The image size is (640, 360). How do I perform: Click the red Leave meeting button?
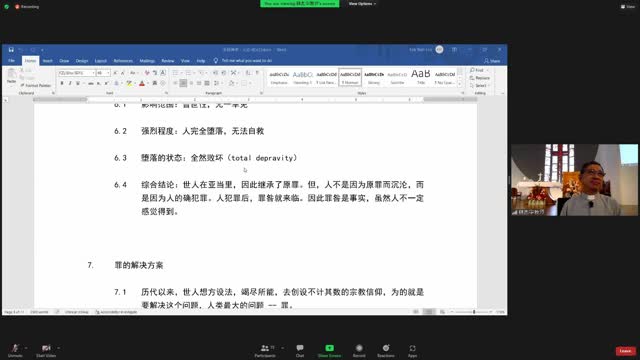(x=625, y=351)
